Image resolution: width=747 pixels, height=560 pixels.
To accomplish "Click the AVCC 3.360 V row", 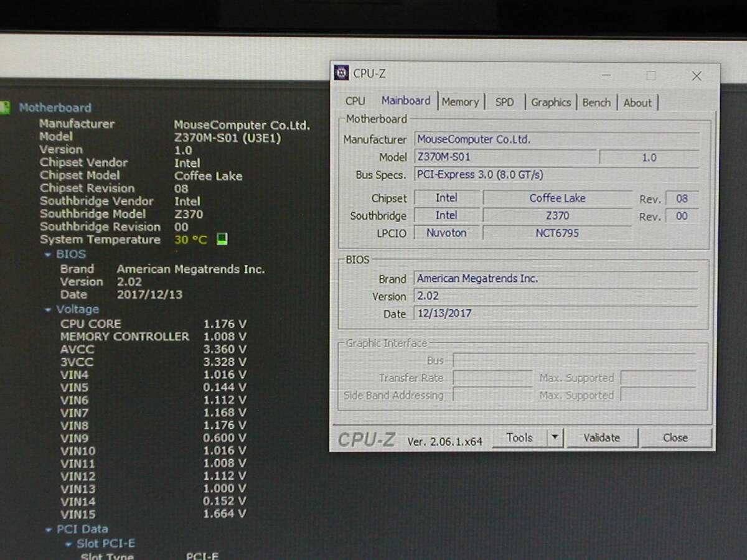I will [x=153, y=349].
